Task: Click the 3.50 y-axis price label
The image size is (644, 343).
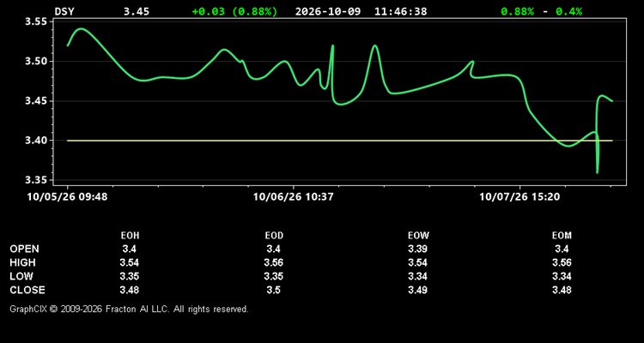Action: coord(36,62)
